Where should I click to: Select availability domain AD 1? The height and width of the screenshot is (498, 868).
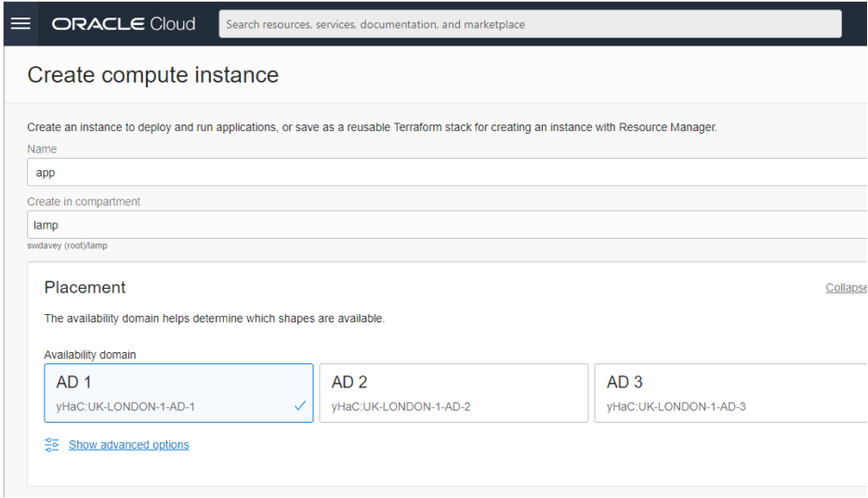(178, 393)
